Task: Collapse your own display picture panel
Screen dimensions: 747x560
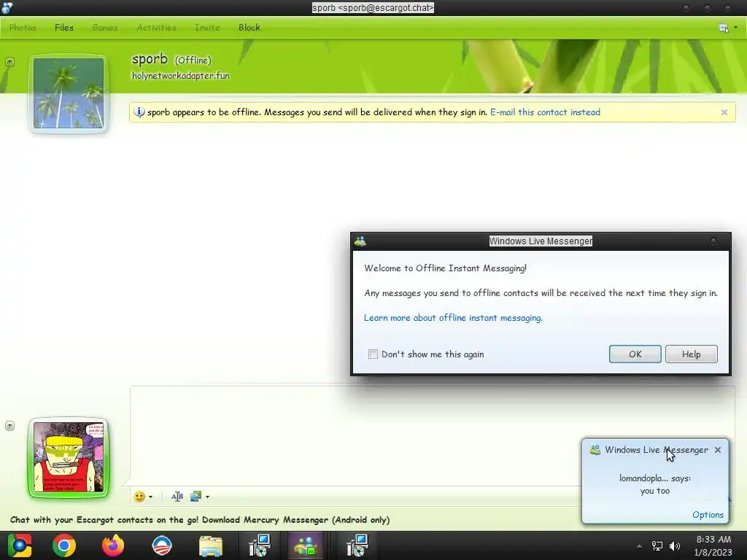Action: (x=9, y=426)
